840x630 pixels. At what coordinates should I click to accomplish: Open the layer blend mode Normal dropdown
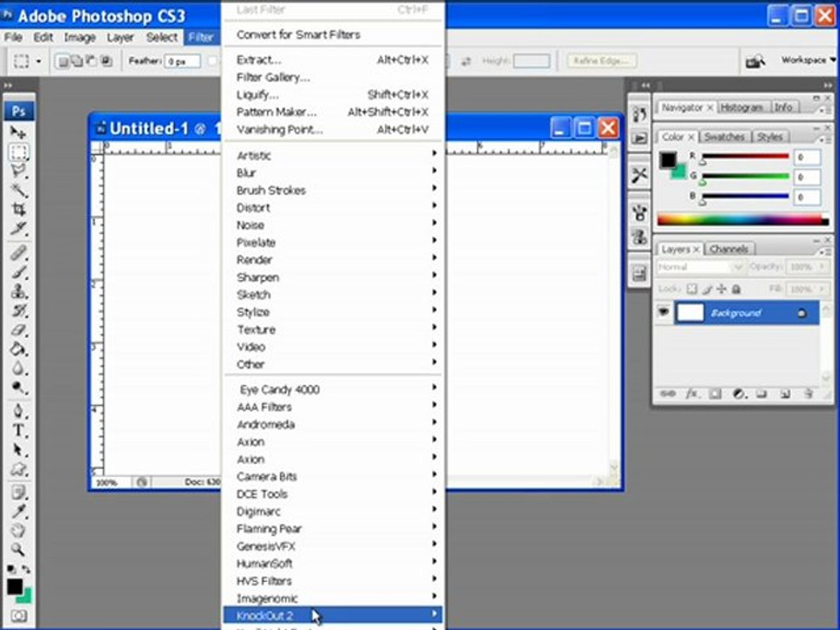pos(700,267)
